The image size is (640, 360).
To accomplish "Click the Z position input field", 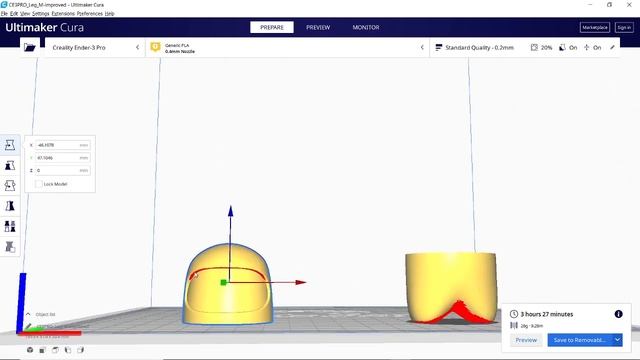I will coord(62,170).
